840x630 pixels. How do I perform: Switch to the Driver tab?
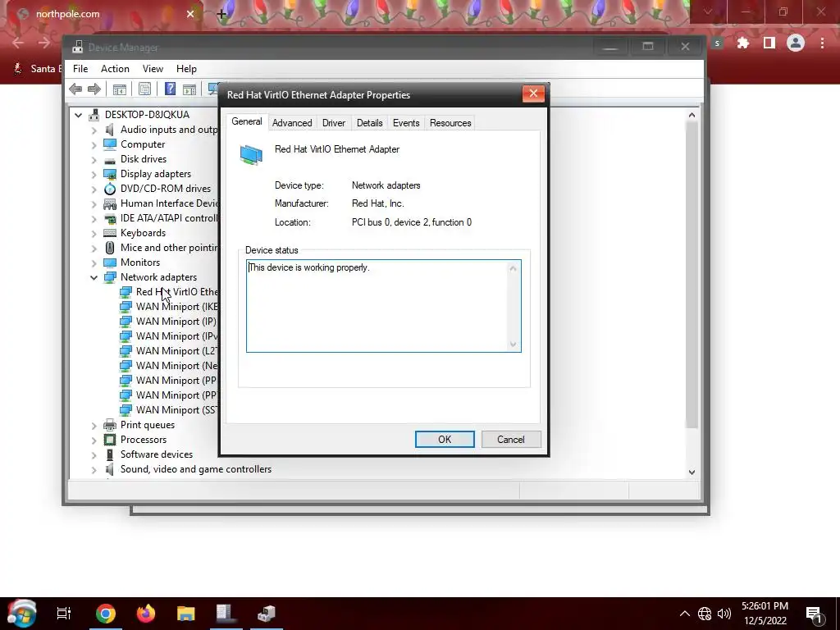[x=334, y=123]
